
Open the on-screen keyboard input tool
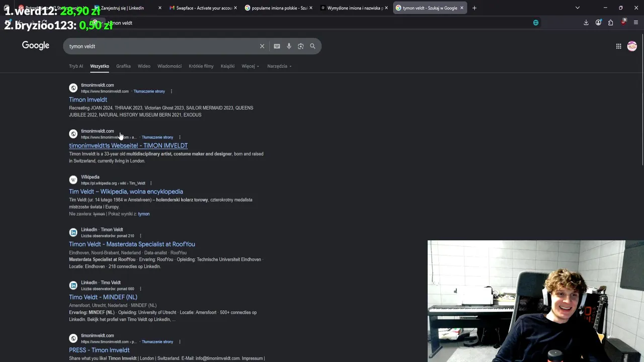point(277,46)
